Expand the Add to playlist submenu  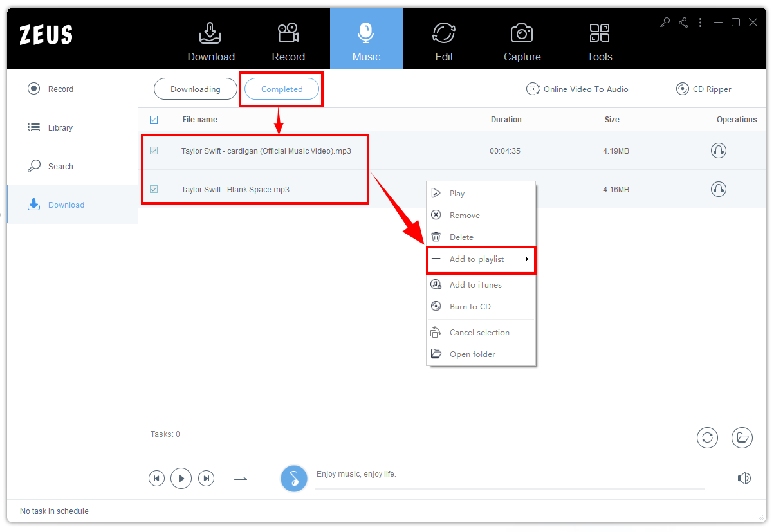[x=481, y=259]
